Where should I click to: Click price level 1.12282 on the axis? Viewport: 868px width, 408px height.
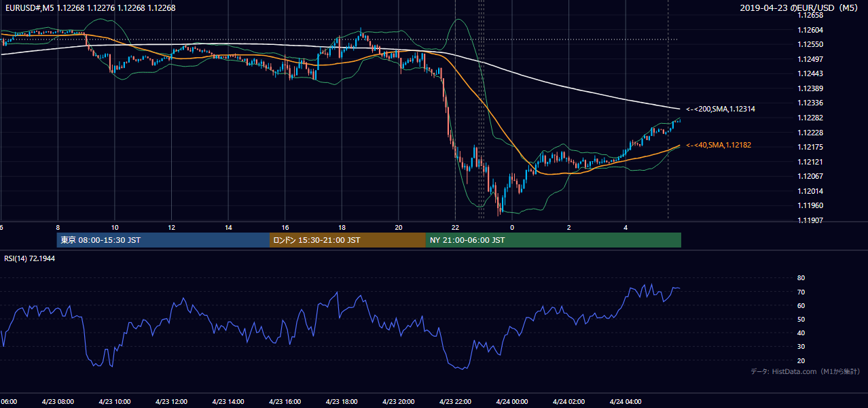coord(810,118)
